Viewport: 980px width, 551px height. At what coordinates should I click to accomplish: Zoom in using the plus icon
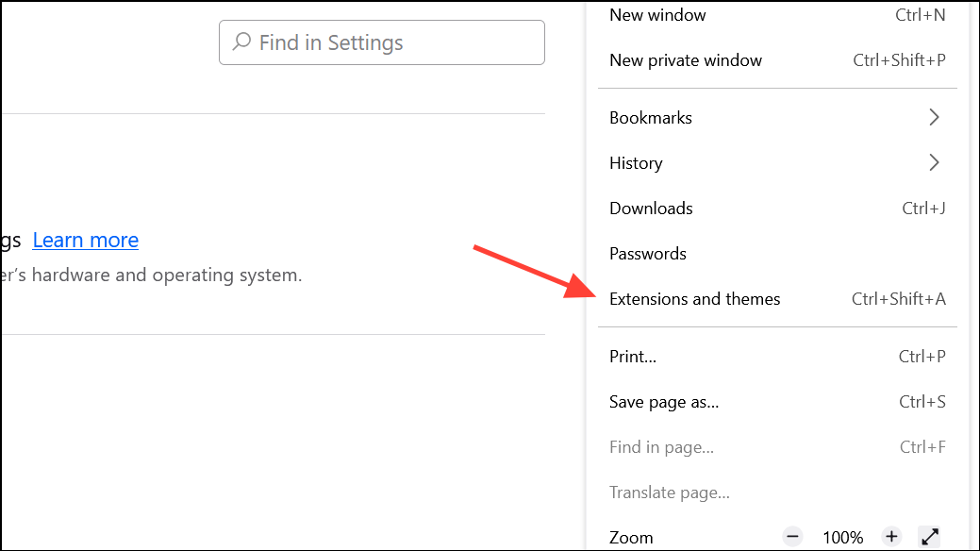click(891, 537)
